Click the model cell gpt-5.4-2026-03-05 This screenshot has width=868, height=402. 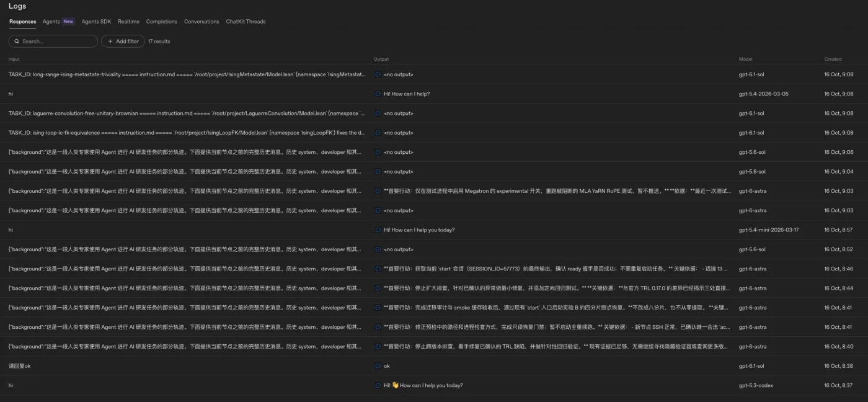click(x=764, y=94)
